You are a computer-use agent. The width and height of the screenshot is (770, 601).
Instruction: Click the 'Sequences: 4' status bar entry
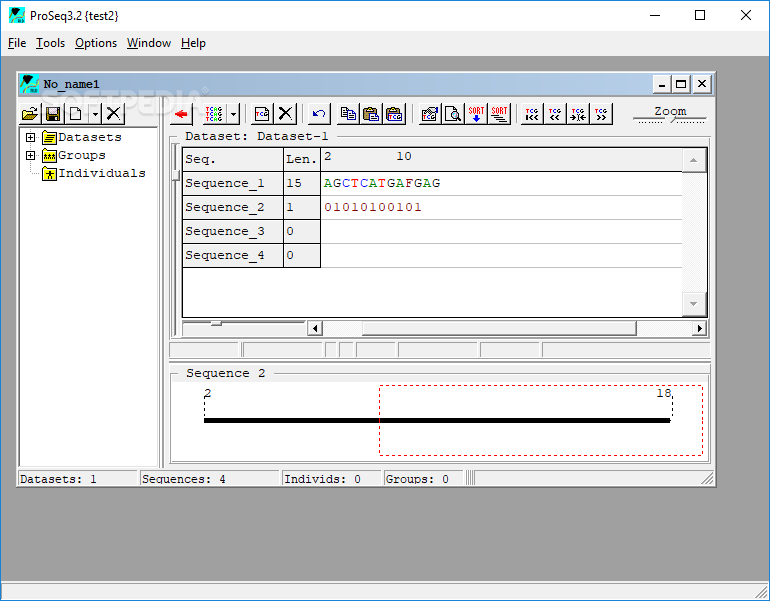[210, 479]
